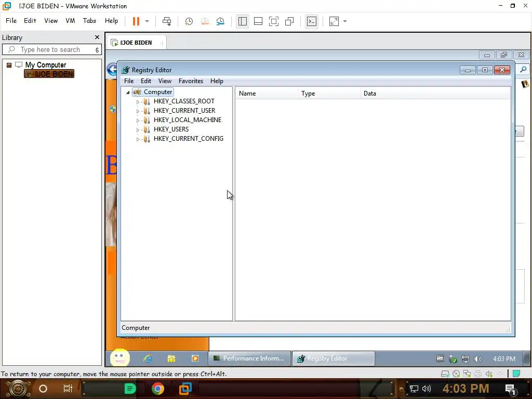Screen dimensions: 532x399
Task: Click the Library search field
Action: pos(51,49)
